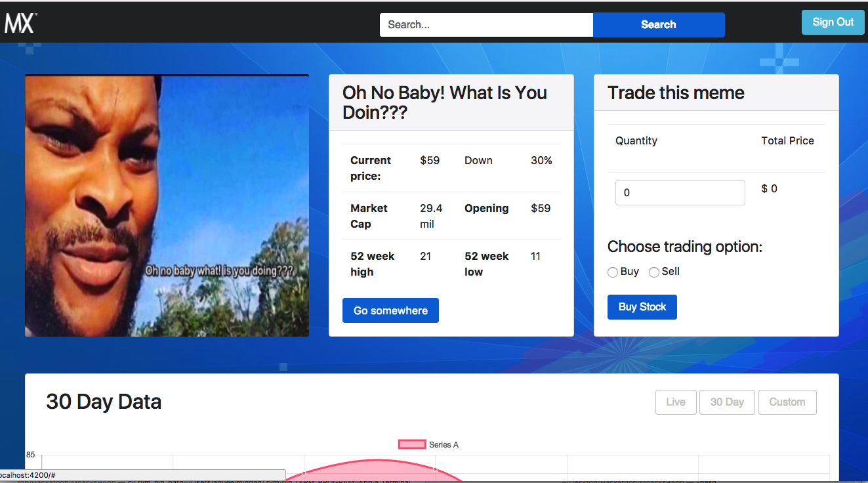
Task: Click the 'Current price:' label
Action: (x=371, y=168)
